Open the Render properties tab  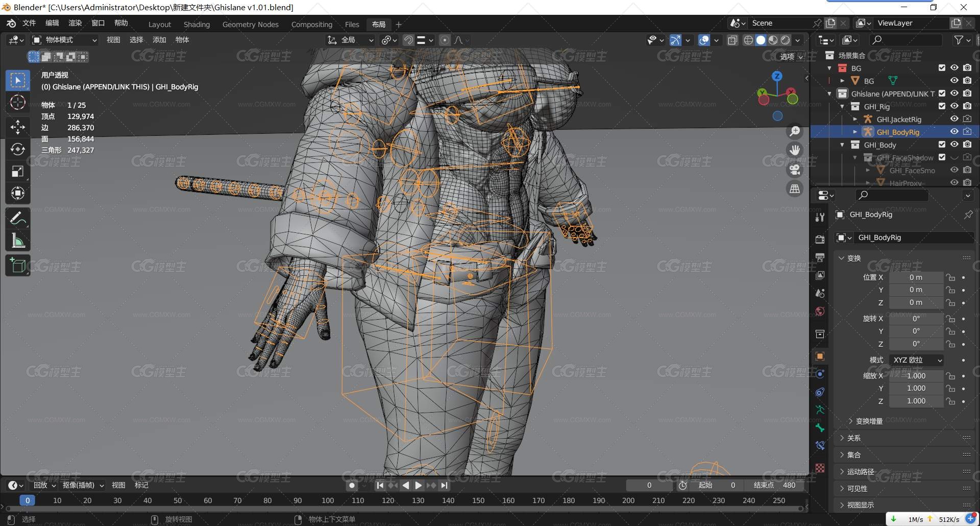[x=820, y=239]
